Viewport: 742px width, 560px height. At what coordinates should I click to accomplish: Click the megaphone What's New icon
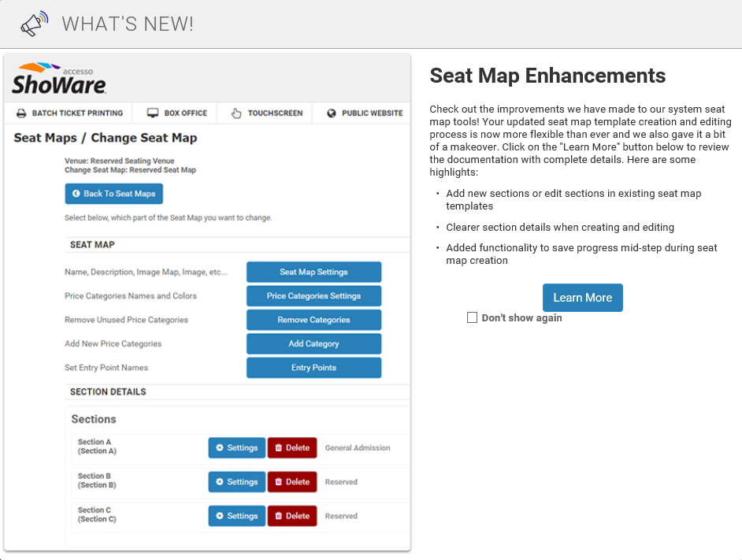coord(34,24)
